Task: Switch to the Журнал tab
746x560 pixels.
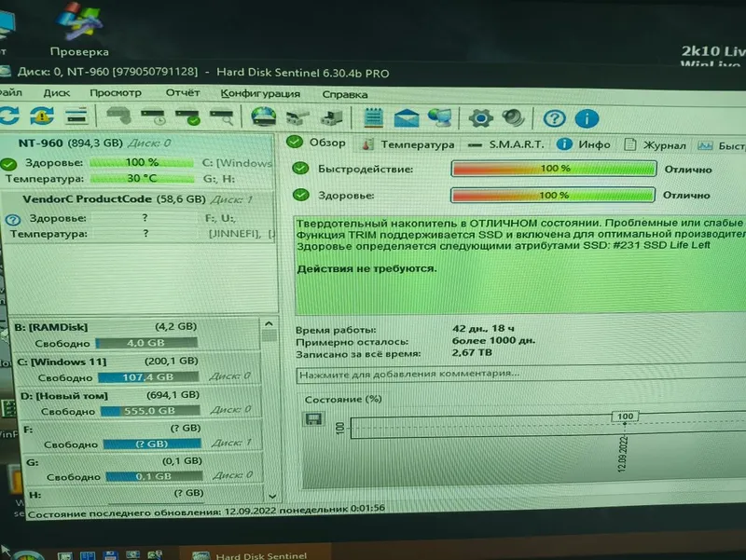Action: tap(656, 145)
